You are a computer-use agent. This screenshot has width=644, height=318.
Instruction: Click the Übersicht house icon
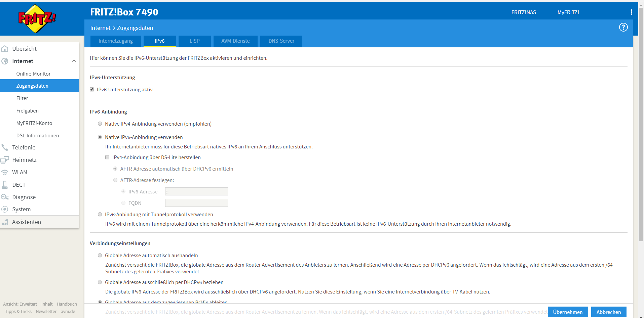pyautogui.click(x=5, y=49)
